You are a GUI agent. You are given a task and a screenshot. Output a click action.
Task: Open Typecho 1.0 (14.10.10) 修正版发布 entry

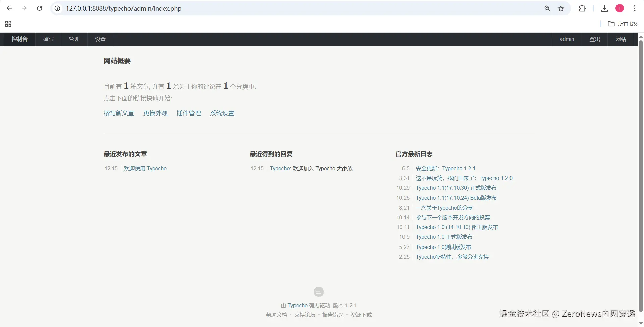[457, 227]
